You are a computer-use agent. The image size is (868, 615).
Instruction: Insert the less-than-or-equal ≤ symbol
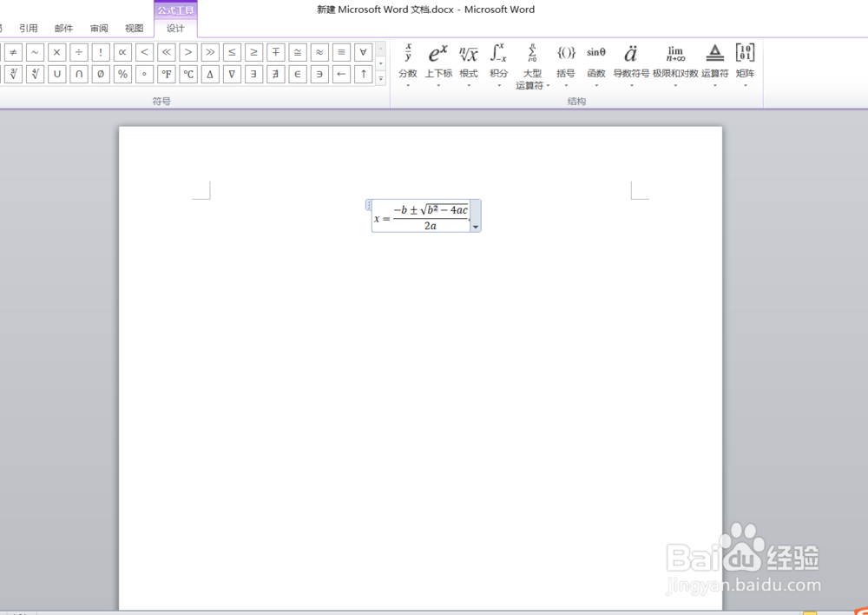232,53
